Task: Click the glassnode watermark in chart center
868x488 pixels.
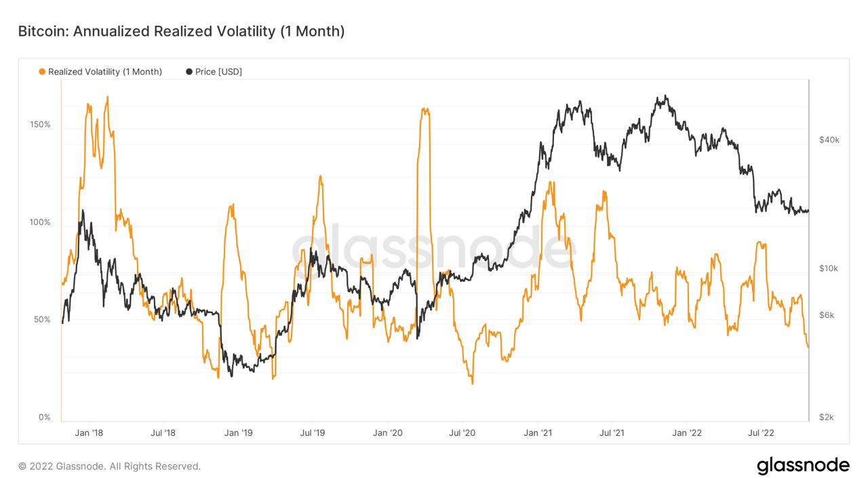Action: coord(434,249)
